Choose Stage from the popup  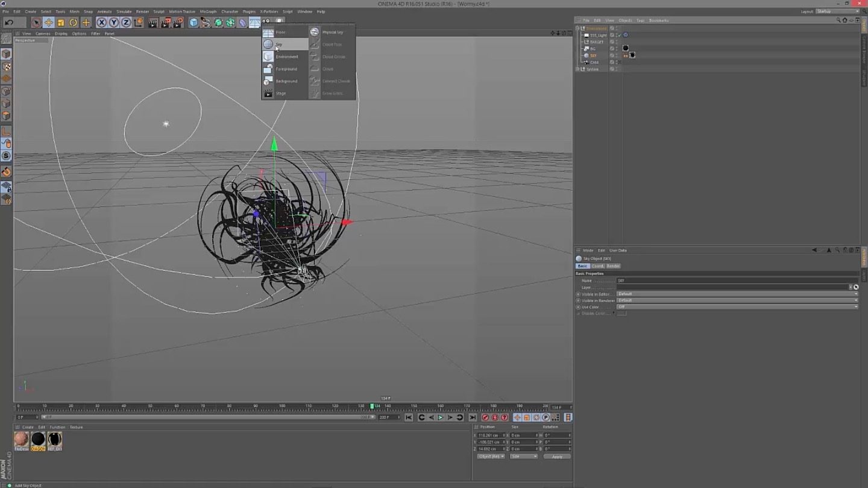tap(285, 93)
